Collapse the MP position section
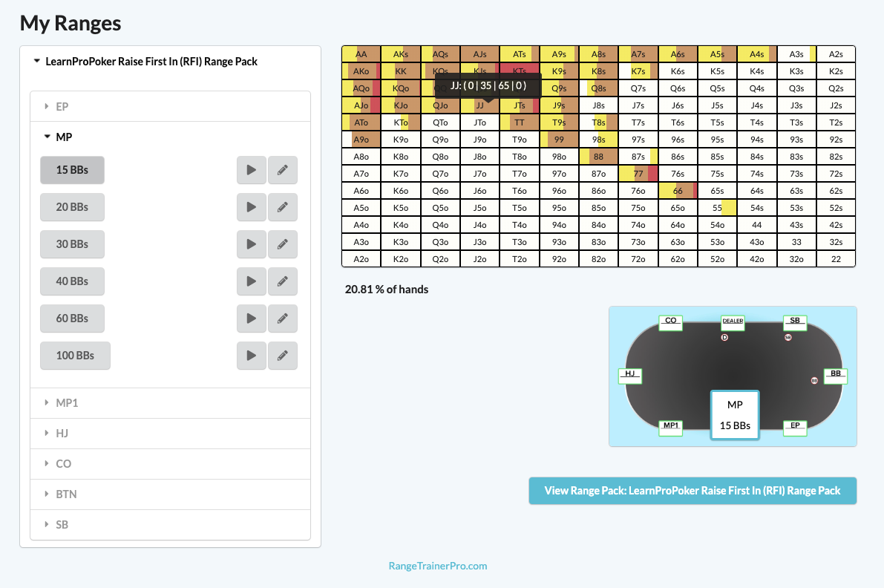 point(170,137)
